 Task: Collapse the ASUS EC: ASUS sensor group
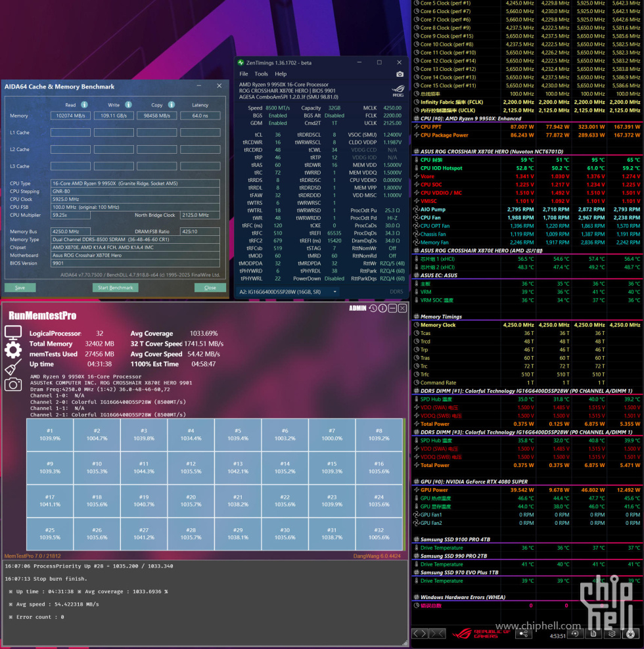point(416,275)
